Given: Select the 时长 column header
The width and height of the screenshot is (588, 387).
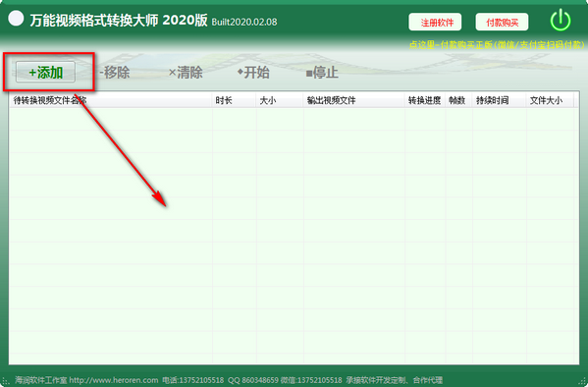Looking at the screenshot, I should (x=235, y=100).
